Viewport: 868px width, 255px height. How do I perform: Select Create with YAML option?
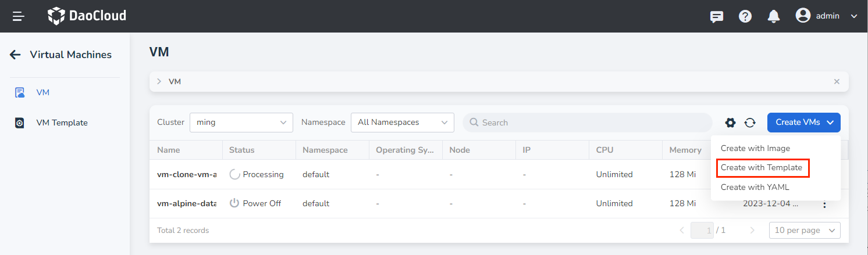click(x=755, y=187)
